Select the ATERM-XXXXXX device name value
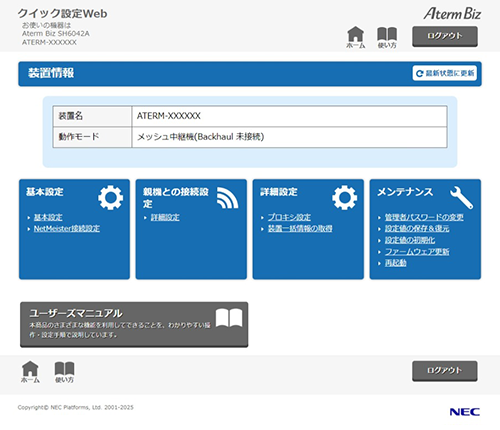The width and height of the screenshot is (500, 430). point(169,116)
